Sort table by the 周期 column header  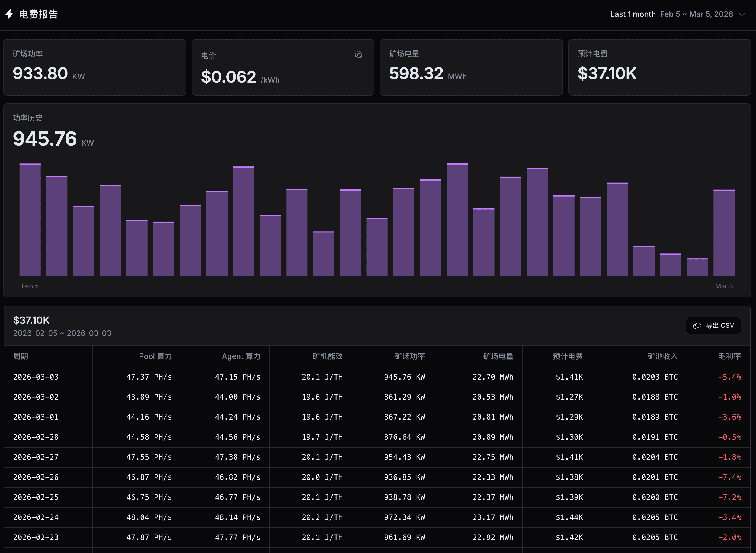coord(20,356)
